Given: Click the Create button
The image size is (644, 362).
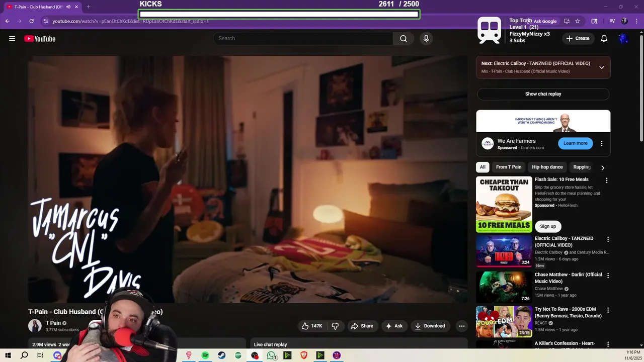Looking at the screenshot, I should pyautogui.click(x=578, y=39).
